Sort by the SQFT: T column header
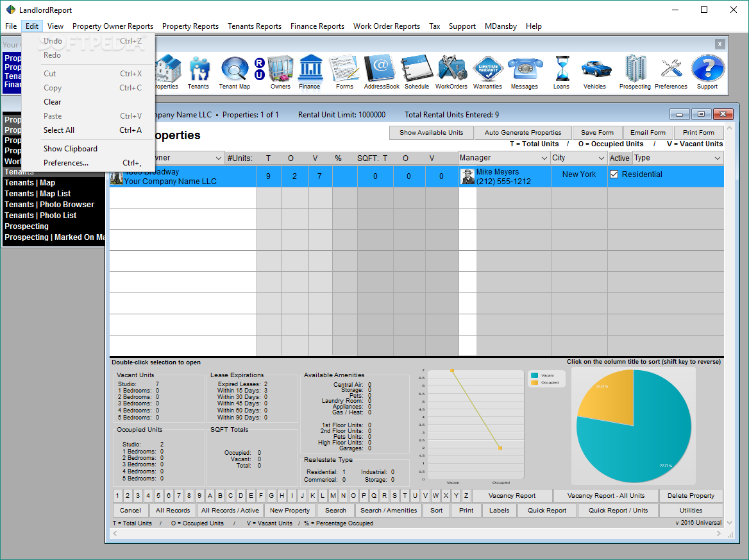 (x=372, y=158)
